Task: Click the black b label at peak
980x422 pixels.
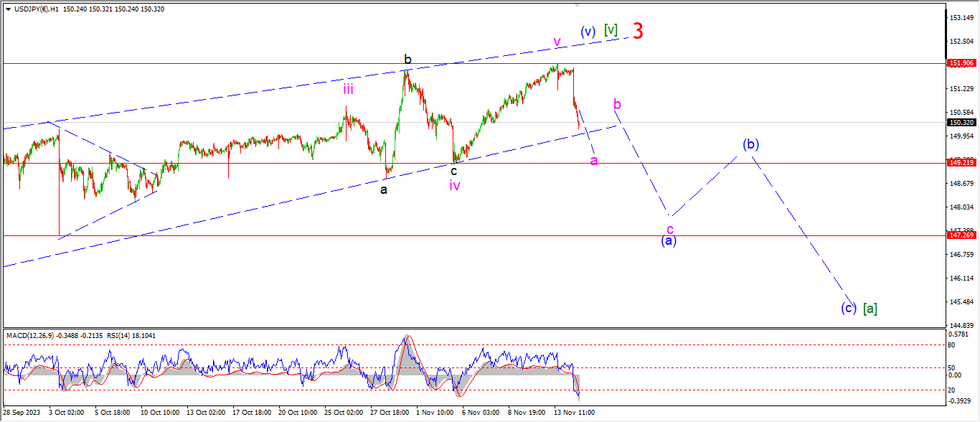Action: coord(407,60)
